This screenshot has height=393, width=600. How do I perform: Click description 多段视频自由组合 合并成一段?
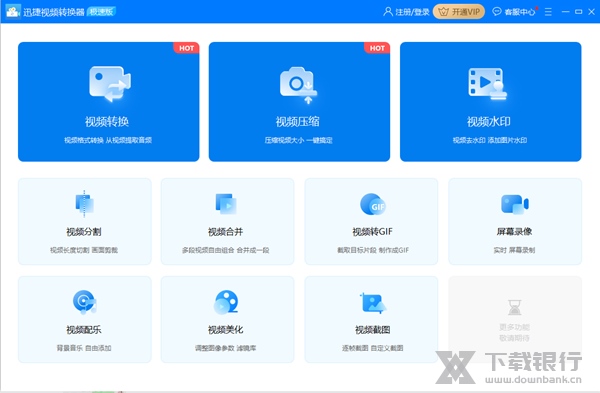coord(225,250)
